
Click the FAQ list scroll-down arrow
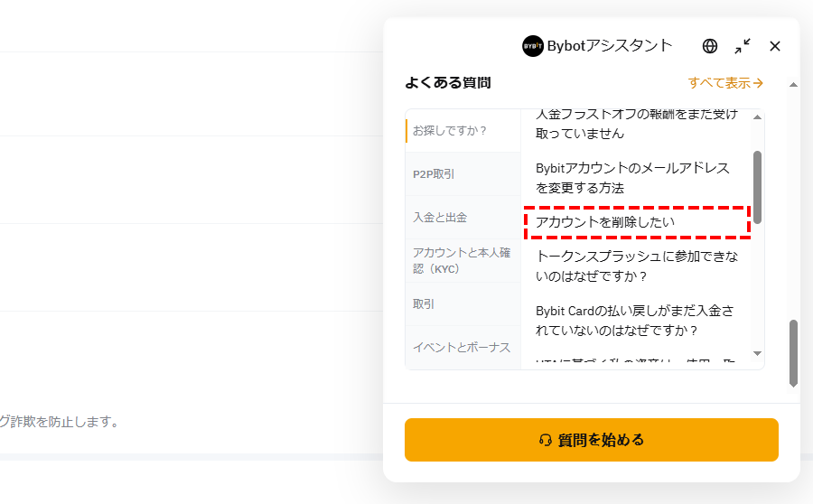(758, 354)
